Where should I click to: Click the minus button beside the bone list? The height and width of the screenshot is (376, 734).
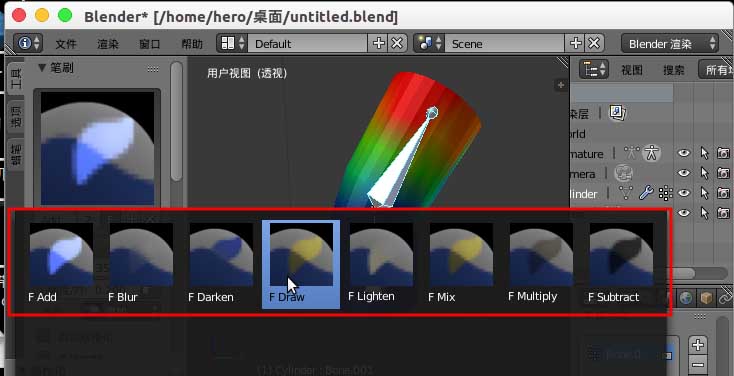pyautogui.click(x=698, y=364)
